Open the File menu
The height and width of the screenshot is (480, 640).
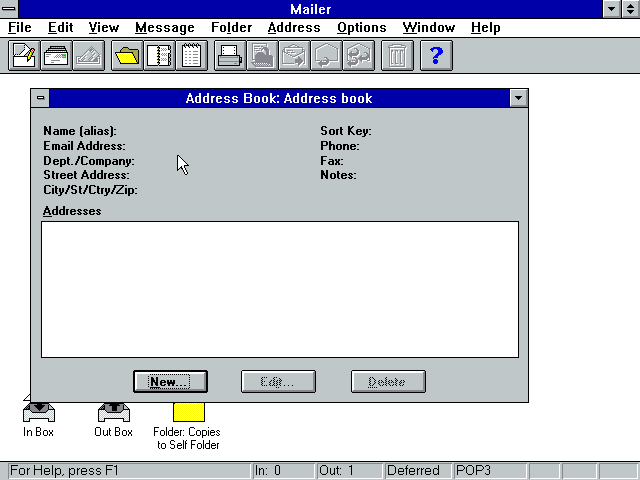tap(20, 27)
